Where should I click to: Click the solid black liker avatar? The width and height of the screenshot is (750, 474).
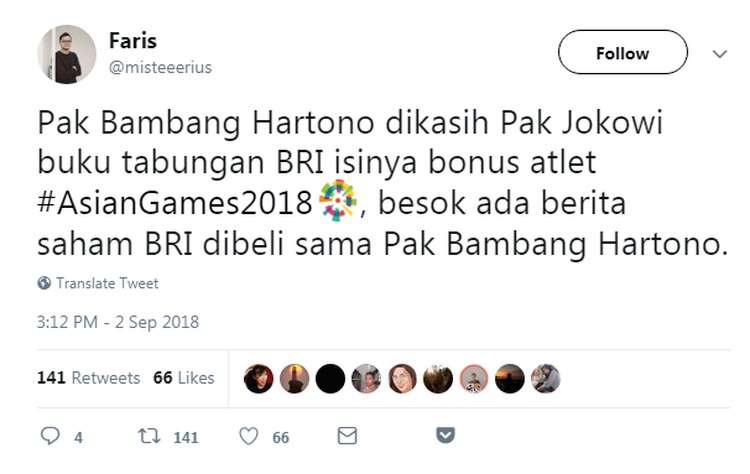(330, 379)
